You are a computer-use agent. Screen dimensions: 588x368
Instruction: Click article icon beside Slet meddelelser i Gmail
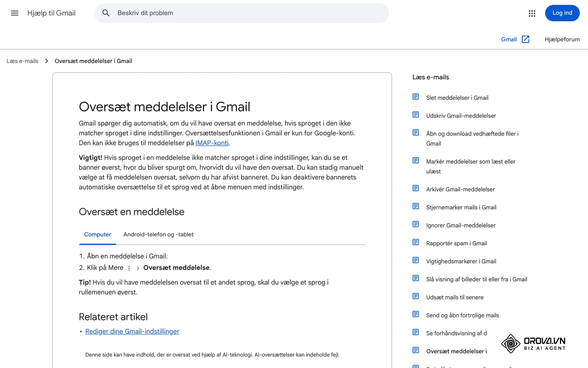tap(416, 97)
